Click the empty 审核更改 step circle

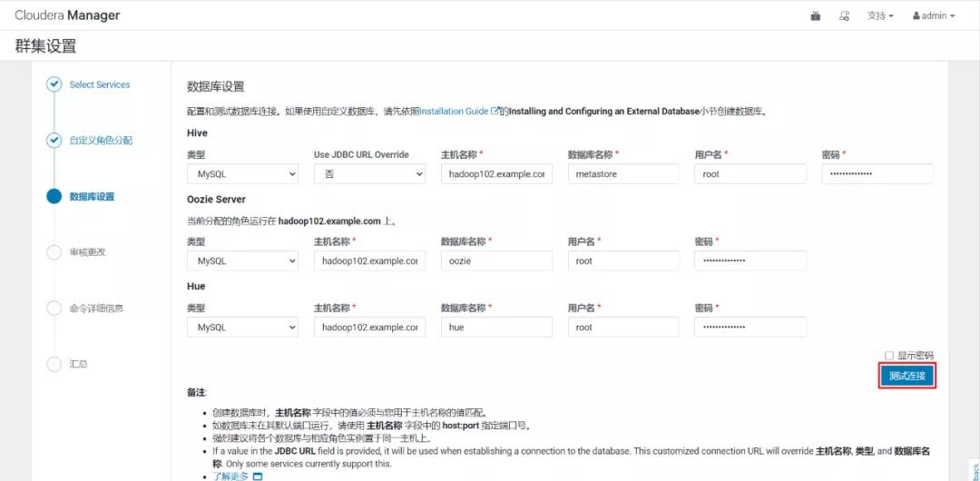coord(54,252)
